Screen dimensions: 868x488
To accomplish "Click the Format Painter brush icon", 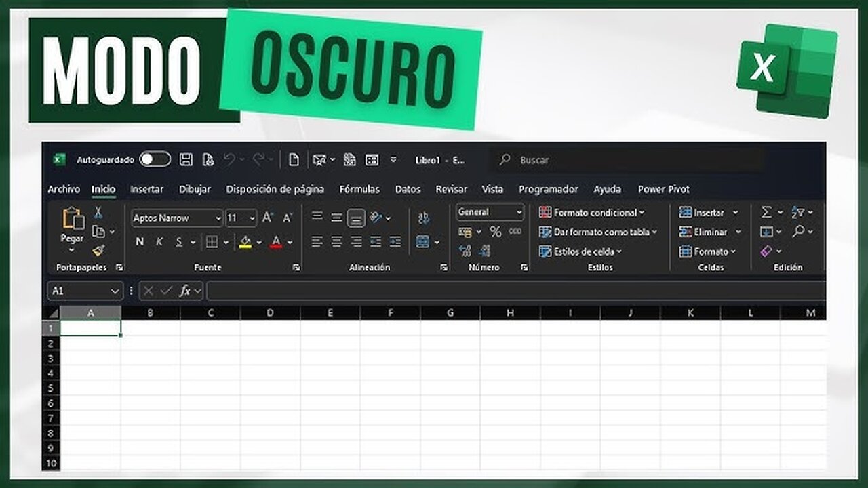I will coord(98,251).
